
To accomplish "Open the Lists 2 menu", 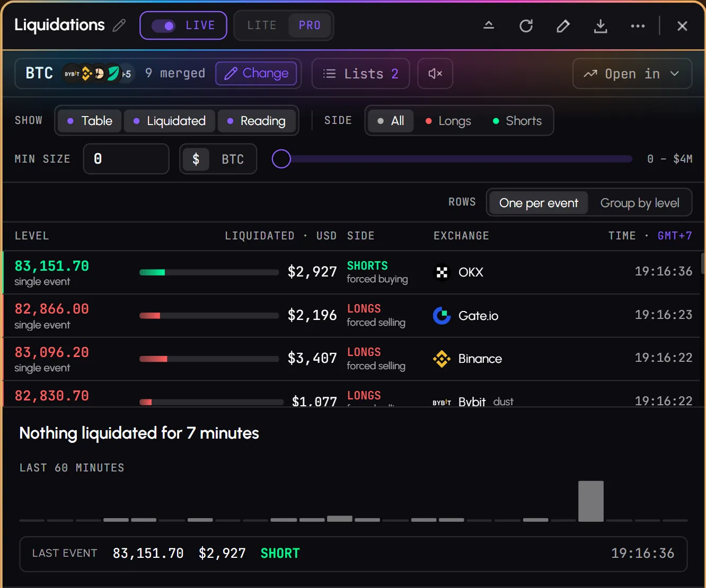I will click(x=361, y=74).
